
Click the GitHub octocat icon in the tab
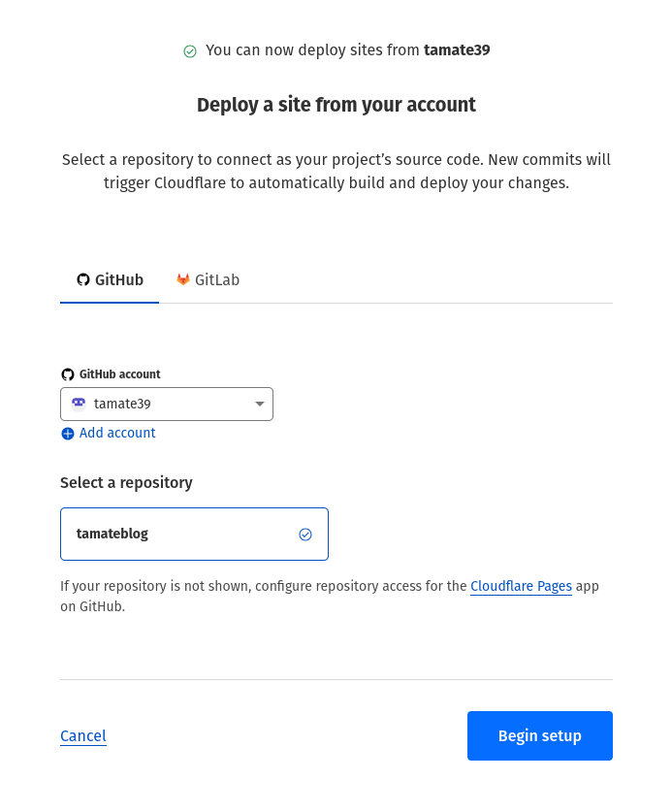pyautogui.click(x=83, y=280)
